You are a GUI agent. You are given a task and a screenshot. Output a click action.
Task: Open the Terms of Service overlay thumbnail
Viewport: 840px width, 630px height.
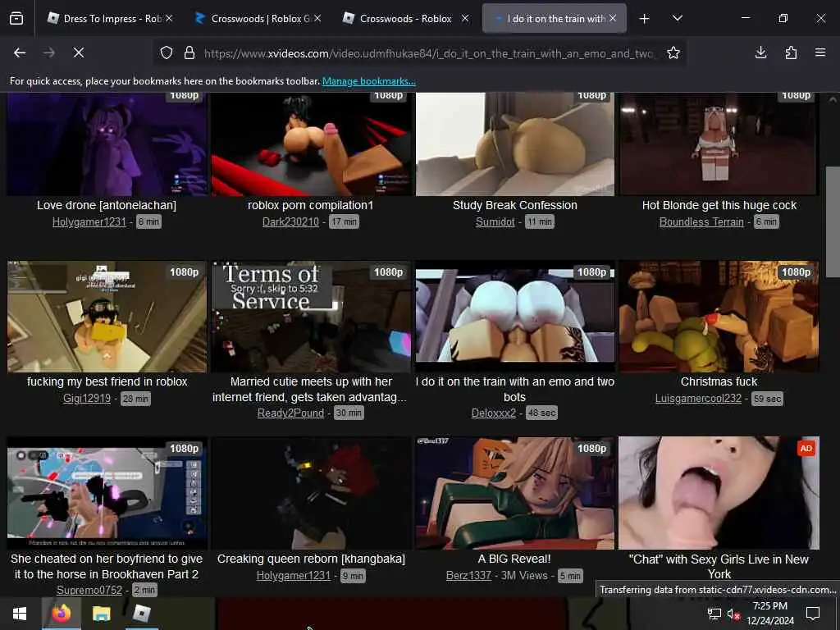click(311, 317)
